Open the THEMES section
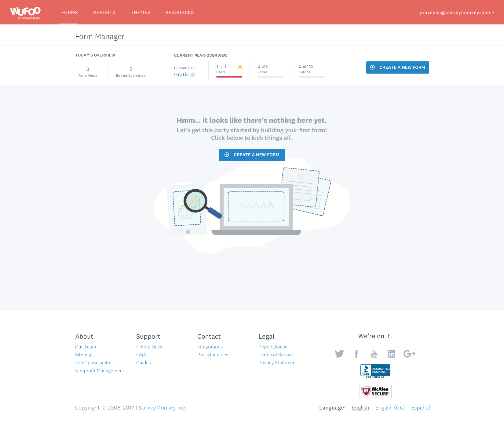 (x=141, y=13)
